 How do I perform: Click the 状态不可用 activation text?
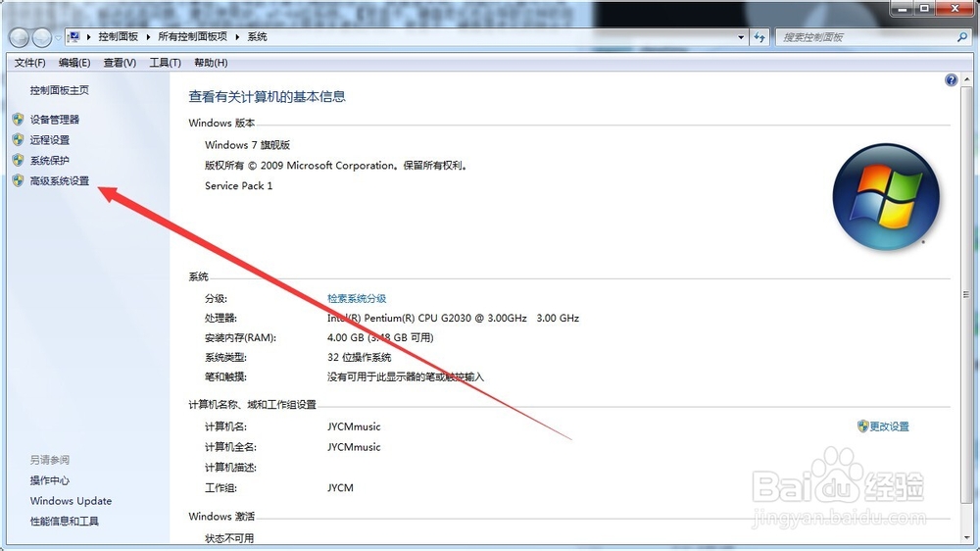(x=229, y=538)
